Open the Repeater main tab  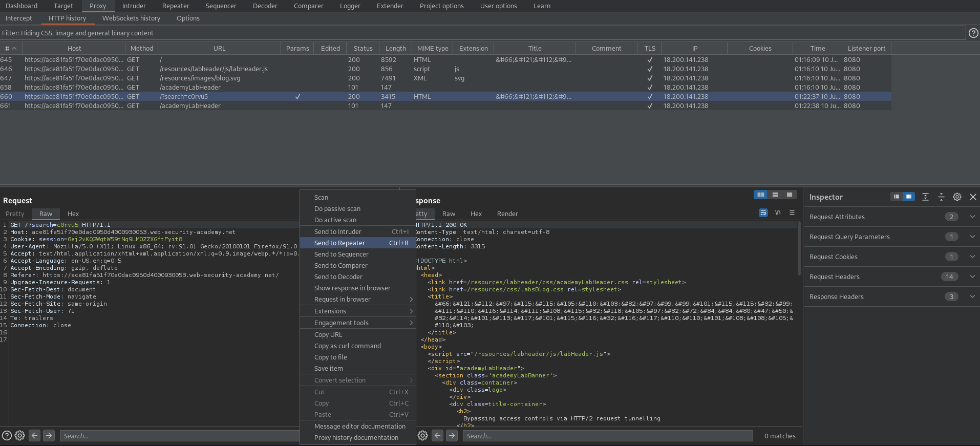(x=176, y=6)
